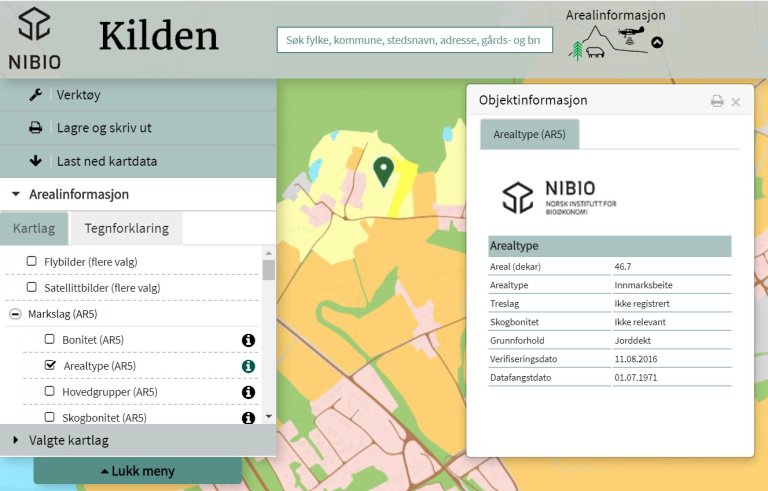Viewport: 768px width, 491px height.
Task: Click the Areal (dekar) value 46.7
Action: point(623,267)
